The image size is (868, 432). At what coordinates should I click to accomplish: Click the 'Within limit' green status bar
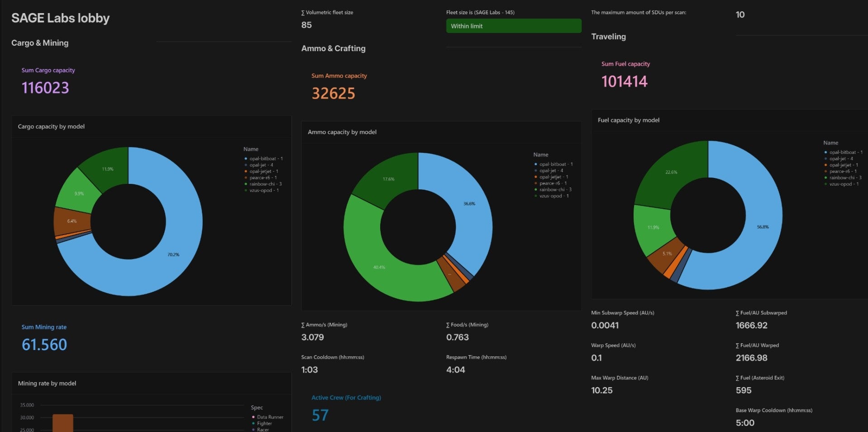[514, 26]
